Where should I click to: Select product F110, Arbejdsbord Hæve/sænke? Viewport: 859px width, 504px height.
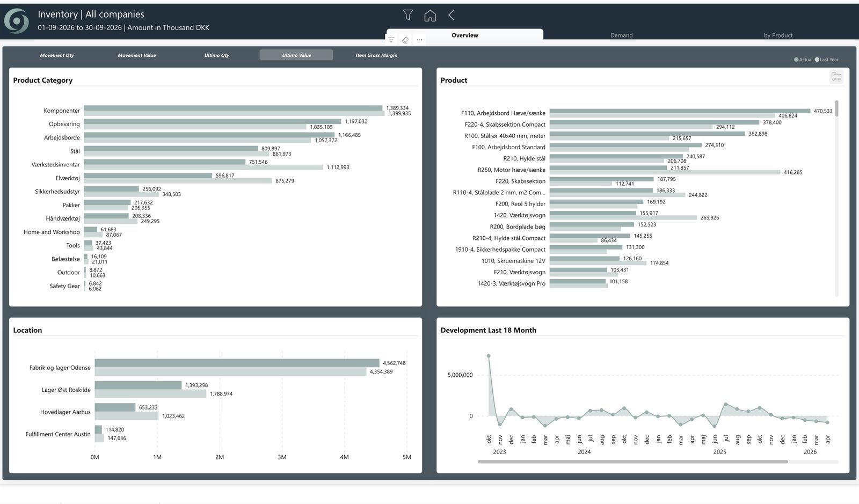(x=503, y=113)
